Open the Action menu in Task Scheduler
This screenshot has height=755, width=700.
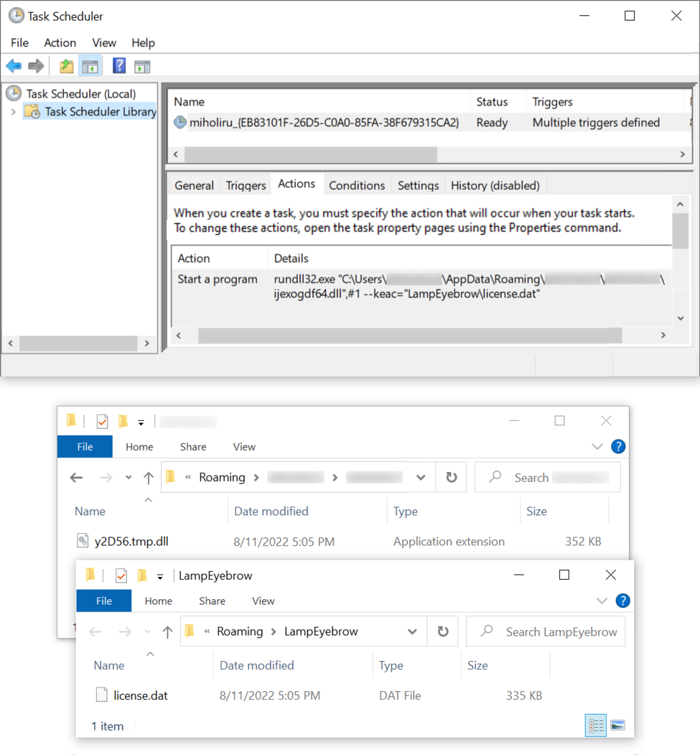point(60,43)
